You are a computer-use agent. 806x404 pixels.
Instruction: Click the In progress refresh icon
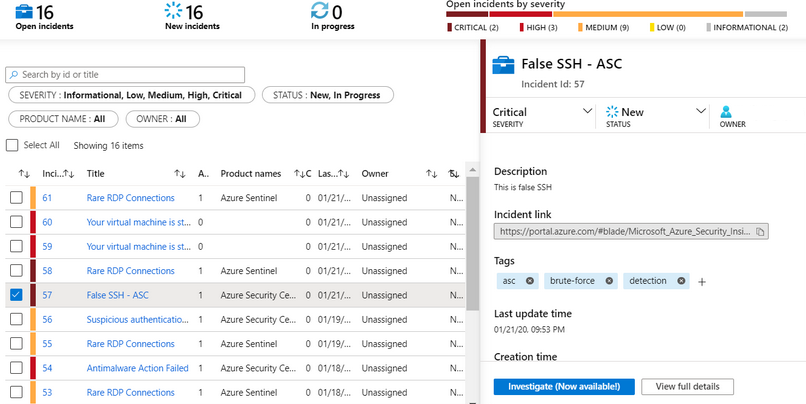(x=319, y=11)
